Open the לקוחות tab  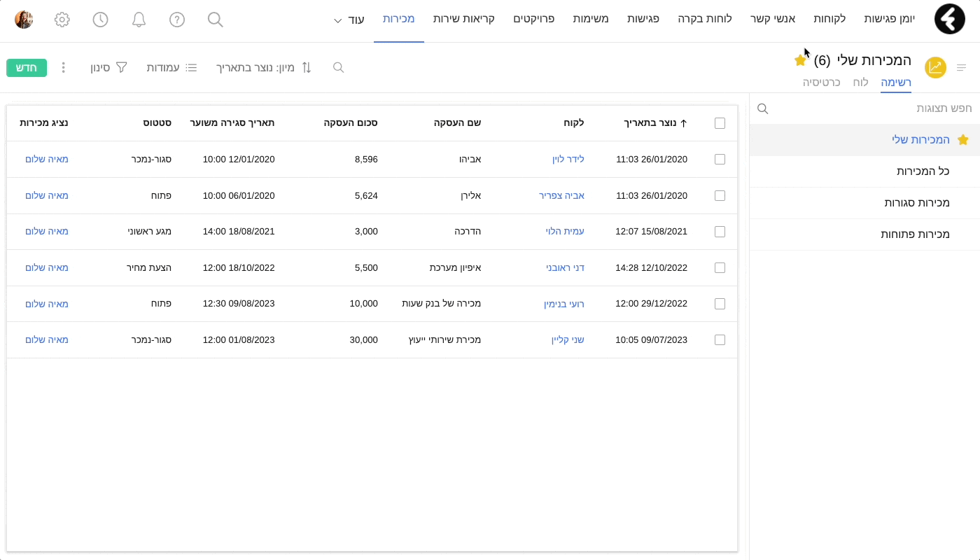pyautogui.click(x=829, y=19)
